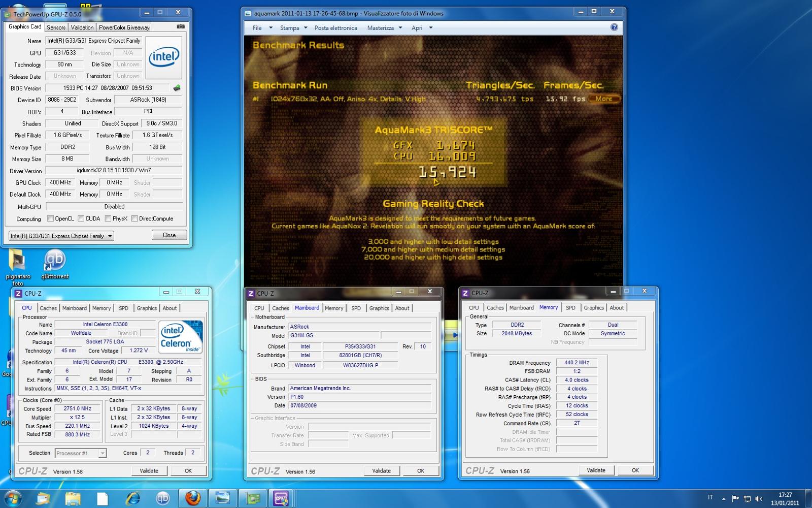Click the title icon of CPU-Z Mainboard window
The image size is (812, 508).
(x=251, y=294)
